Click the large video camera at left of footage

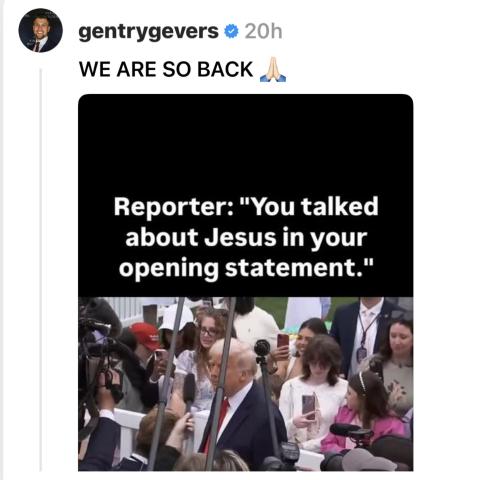click(100, 350)
